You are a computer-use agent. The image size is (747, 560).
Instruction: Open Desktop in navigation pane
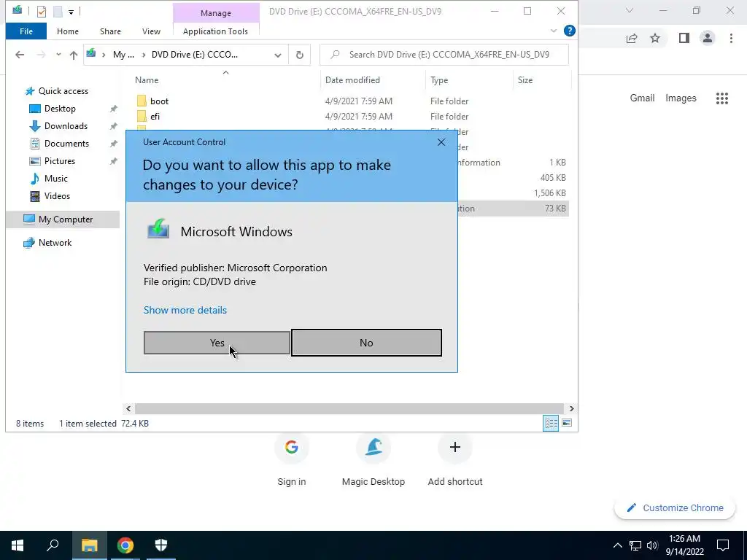click(60, 109)
